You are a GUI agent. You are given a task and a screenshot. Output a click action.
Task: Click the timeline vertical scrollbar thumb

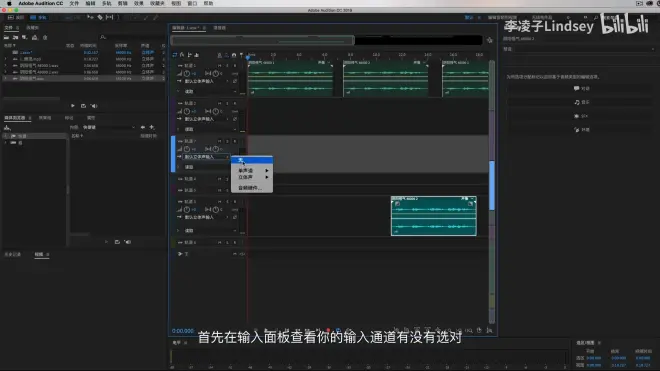(492, 185)
